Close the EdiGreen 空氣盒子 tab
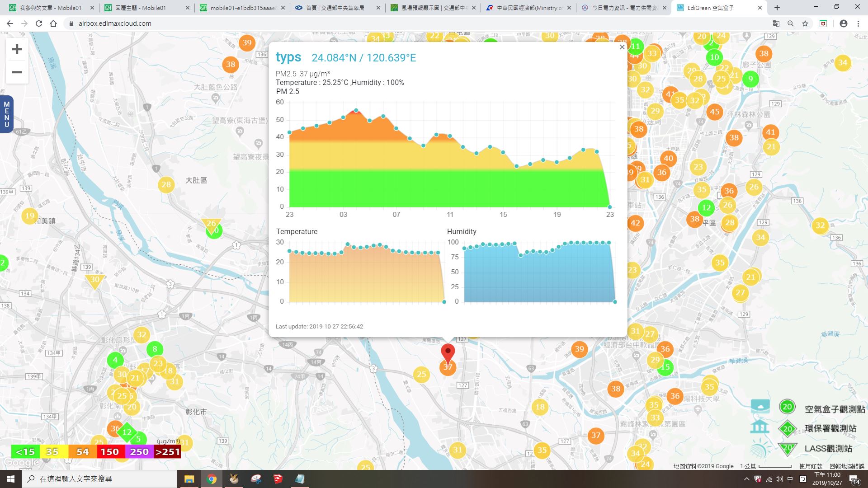Image resolution: width=868 pixels, height=488 pixels. click(759, 8)
